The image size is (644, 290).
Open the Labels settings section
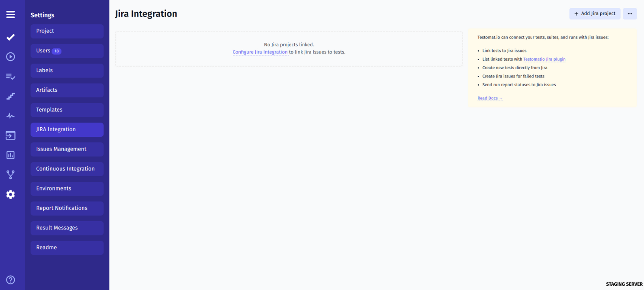click(x=67, y=70)
